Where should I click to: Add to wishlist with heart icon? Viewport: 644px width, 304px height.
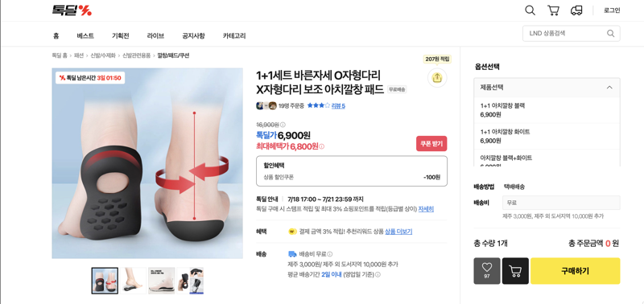pyautogui.click(x=487, y=271)
